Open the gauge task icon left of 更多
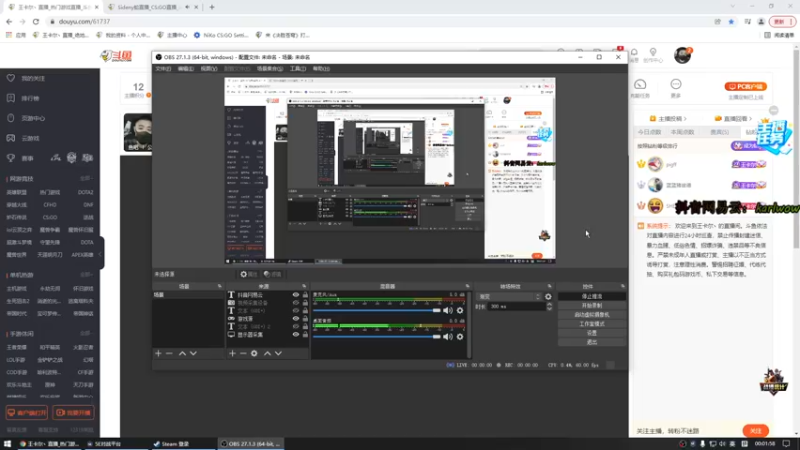The width and height of the screenshot is (800, 450). click(640, 84)
